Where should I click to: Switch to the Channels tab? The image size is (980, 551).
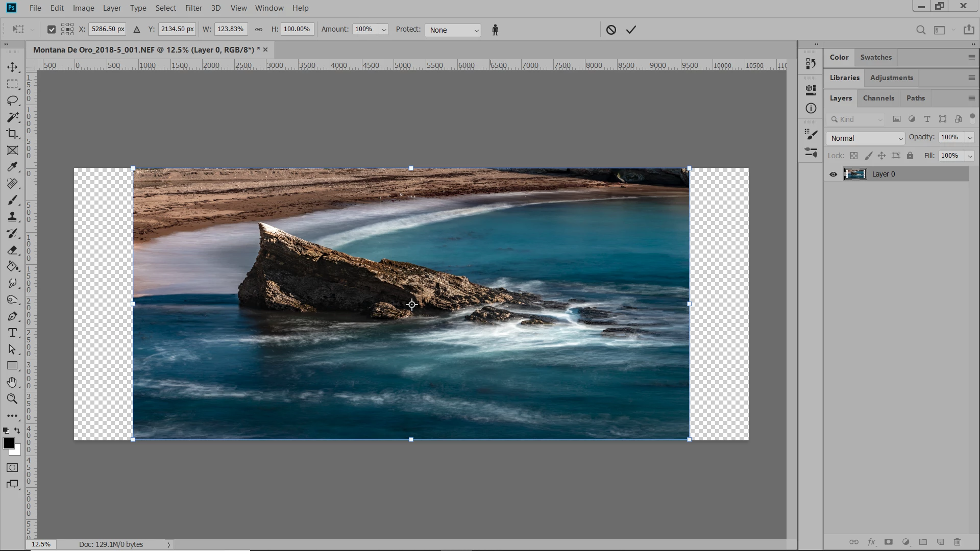coord(878,98)
